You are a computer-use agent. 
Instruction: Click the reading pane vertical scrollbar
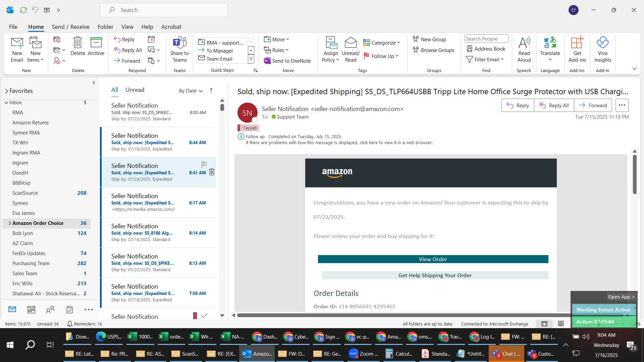click(635, 174)
